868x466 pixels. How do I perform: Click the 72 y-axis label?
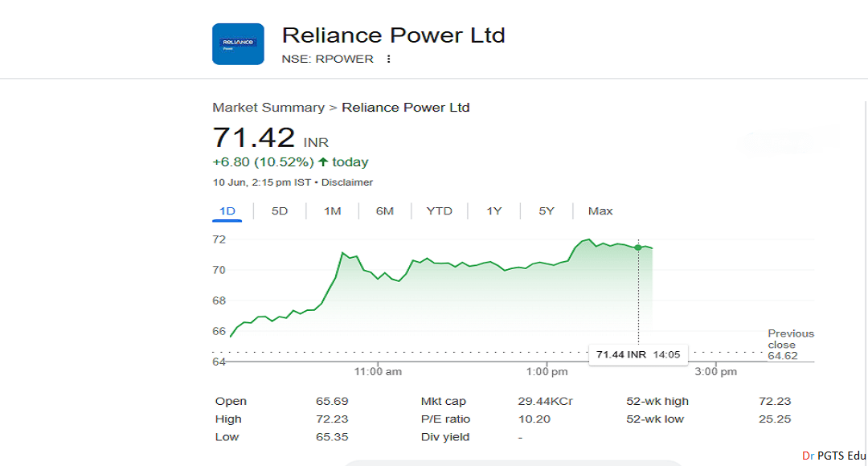(x=219, y=239)
